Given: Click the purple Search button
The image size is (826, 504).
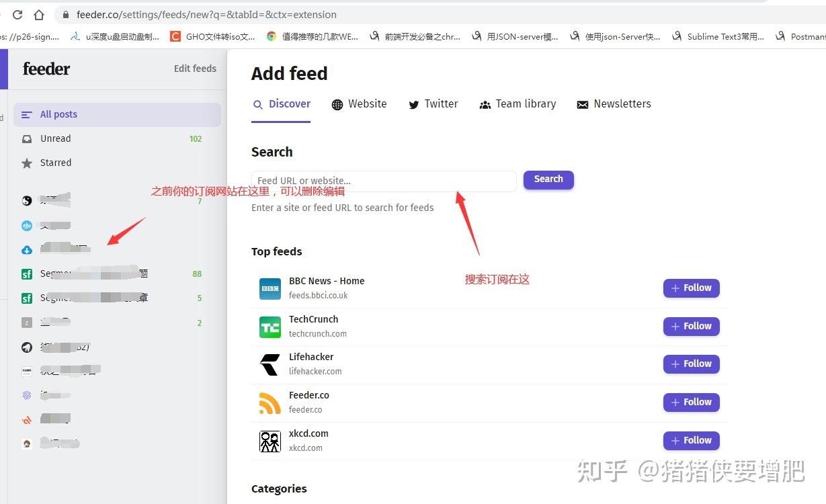Looking at the screenshot, I should 548,179.
